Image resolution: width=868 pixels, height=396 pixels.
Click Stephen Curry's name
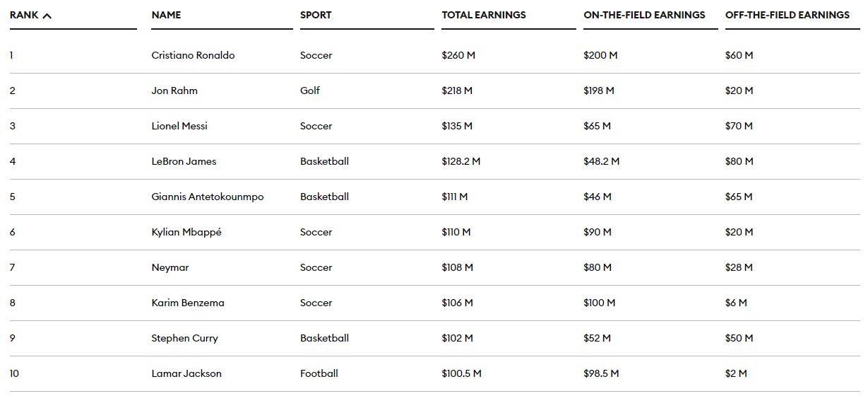(x=184, y=338)
